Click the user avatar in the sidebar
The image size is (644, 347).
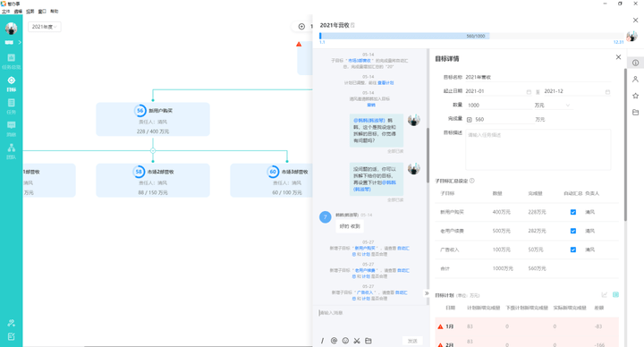[11, 29]
